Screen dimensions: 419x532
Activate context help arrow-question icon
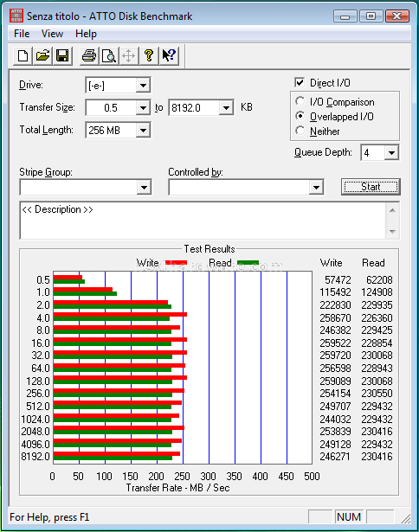pos(169,55)
